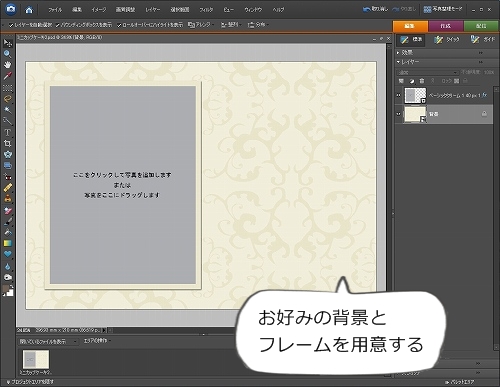Hide the basic frame layer
Image resolution: width=500 pixels, height=387 pixels.
tap(398, 95)
